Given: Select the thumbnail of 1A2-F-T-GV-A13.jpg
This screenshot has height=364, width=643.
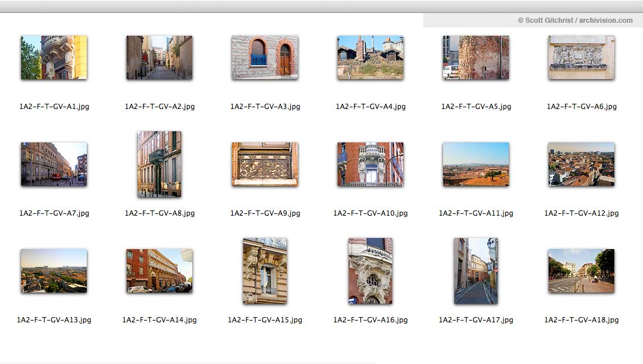Looking at the screenshot, I should (x=54, y=271).
